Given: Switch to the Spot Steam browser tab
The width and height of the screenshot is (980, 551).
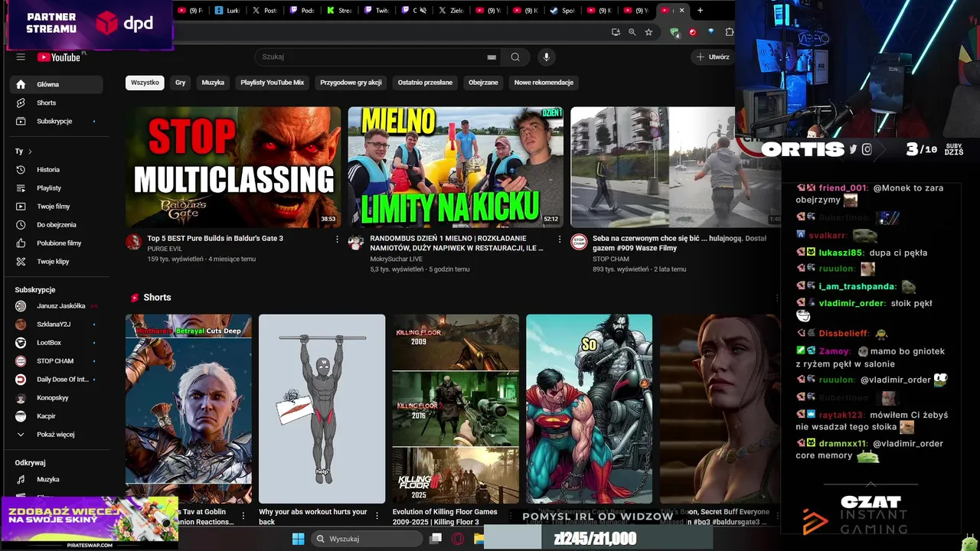Looking at the screenshot, I should click(563, 11).
